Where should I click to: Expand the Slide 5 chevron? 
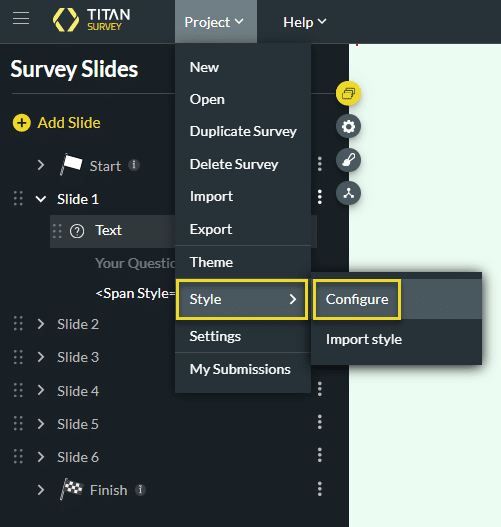tap(41, 424)
